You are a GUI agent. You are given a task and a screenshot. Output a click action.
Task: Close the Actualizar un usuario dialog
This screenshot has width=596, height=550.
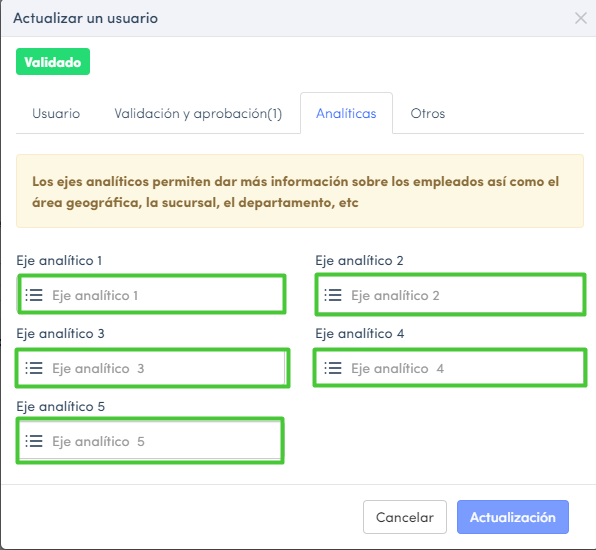580,18
